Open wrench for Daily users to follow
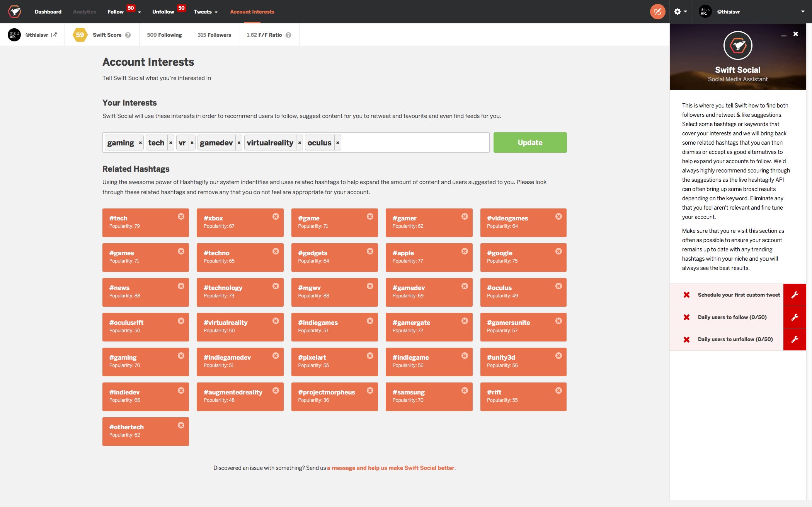The width and height of the screenshot is (812, 507). point(795,318)
